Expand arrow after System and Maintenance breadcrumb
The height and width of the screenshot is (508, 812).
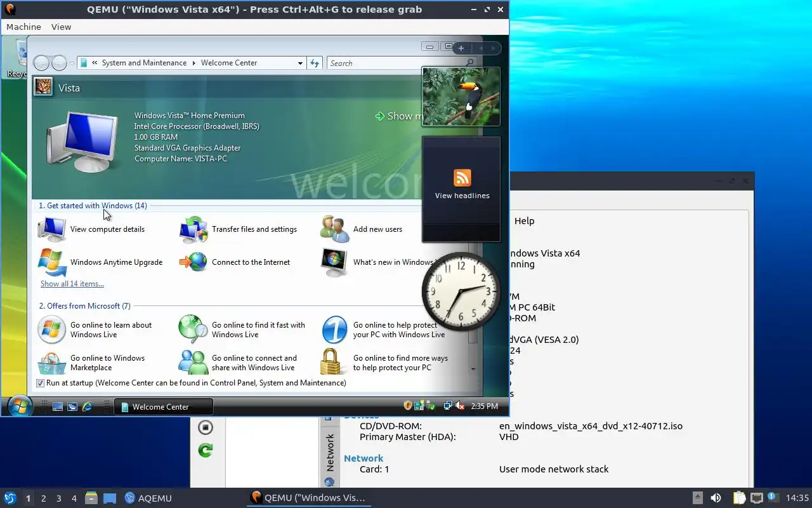pyautogui.click(x=194, y=63)
